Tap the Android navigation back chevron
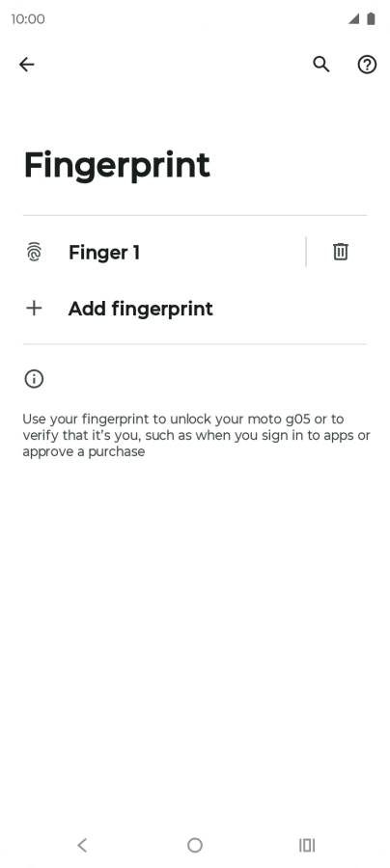This screenshot has height=868, width=390. click(x=83, y=845)
